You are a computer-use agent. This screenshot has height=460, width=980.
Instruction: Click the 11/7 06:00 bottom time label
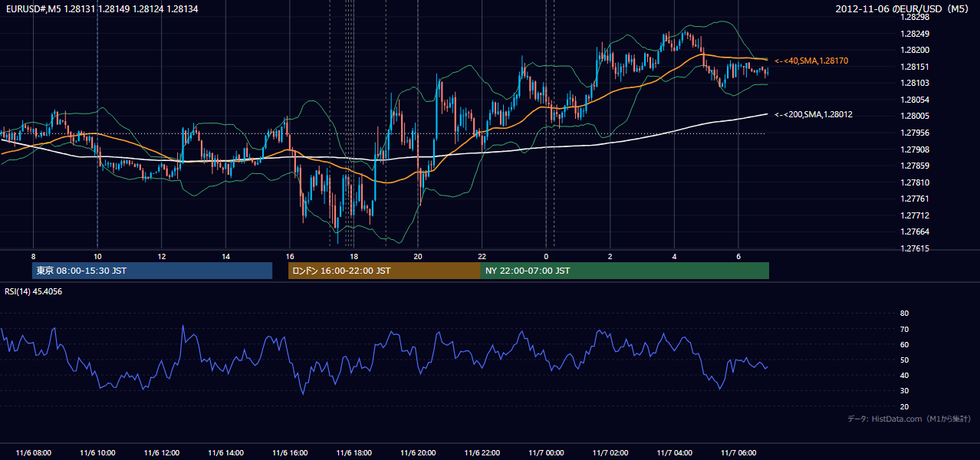coord(738,453)
